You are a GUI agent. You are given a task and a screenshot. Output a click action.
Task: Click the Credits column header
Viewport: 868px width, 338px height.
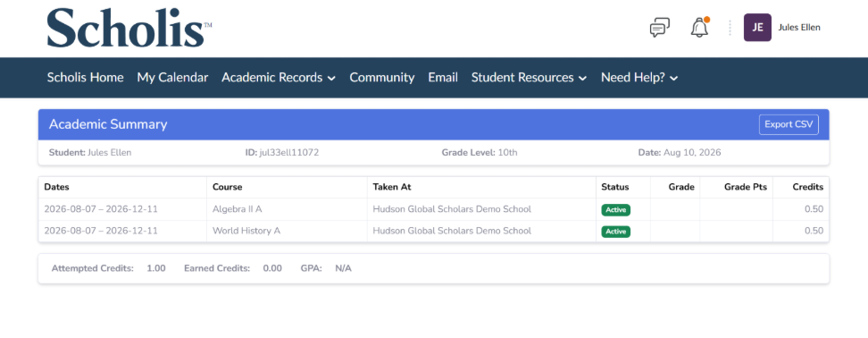[x=807, y=187]
